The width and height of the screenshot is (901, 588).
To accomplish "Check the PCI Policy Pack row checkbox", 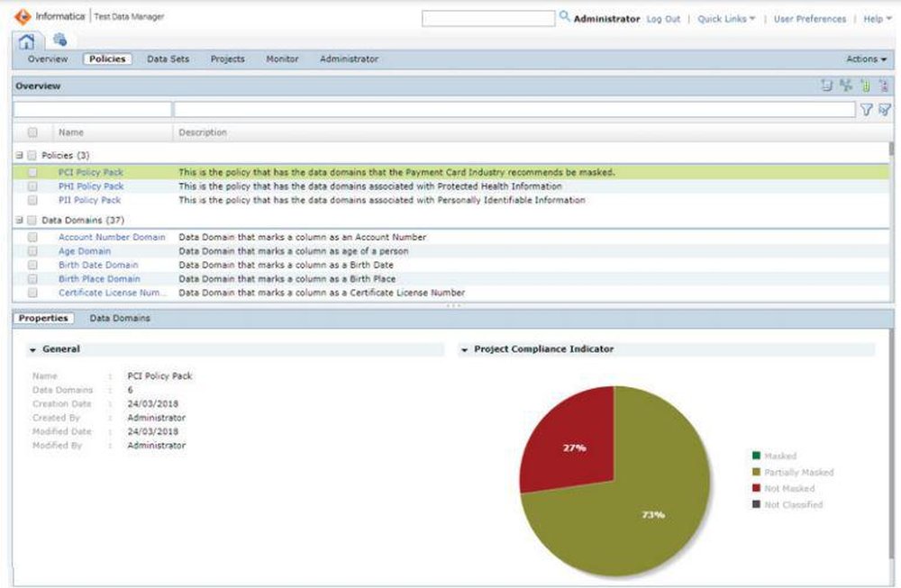I will 32,172.
